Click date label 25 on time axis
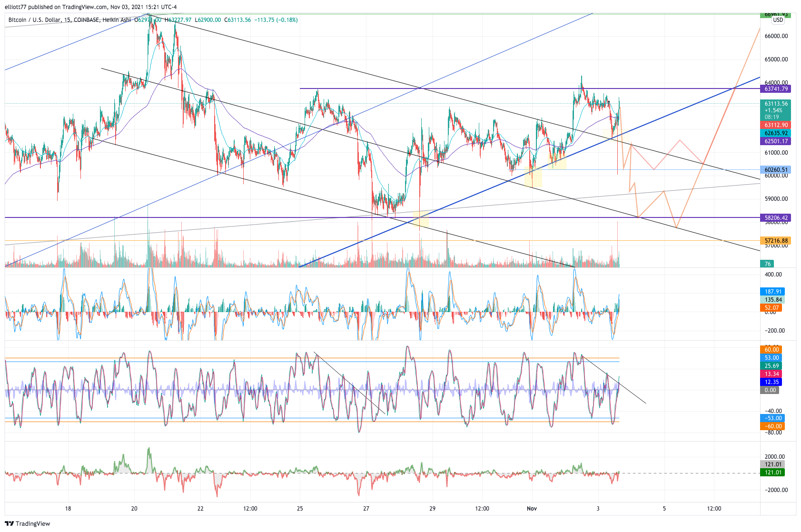 (300, 509)
